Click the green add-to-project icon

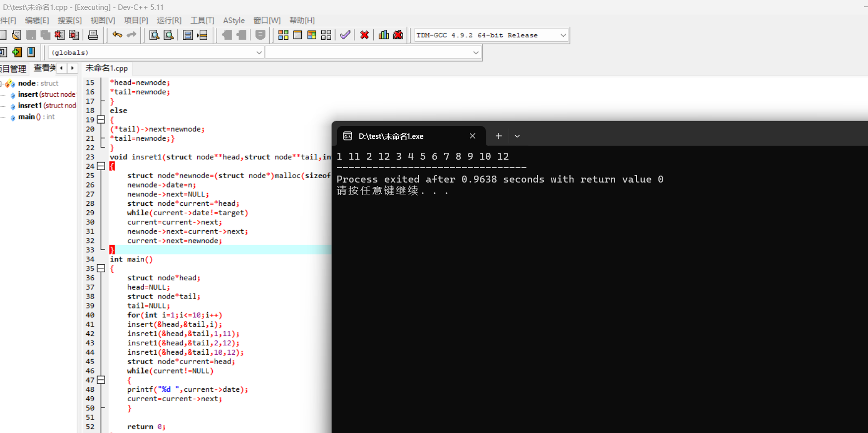[x=17, y=52]
